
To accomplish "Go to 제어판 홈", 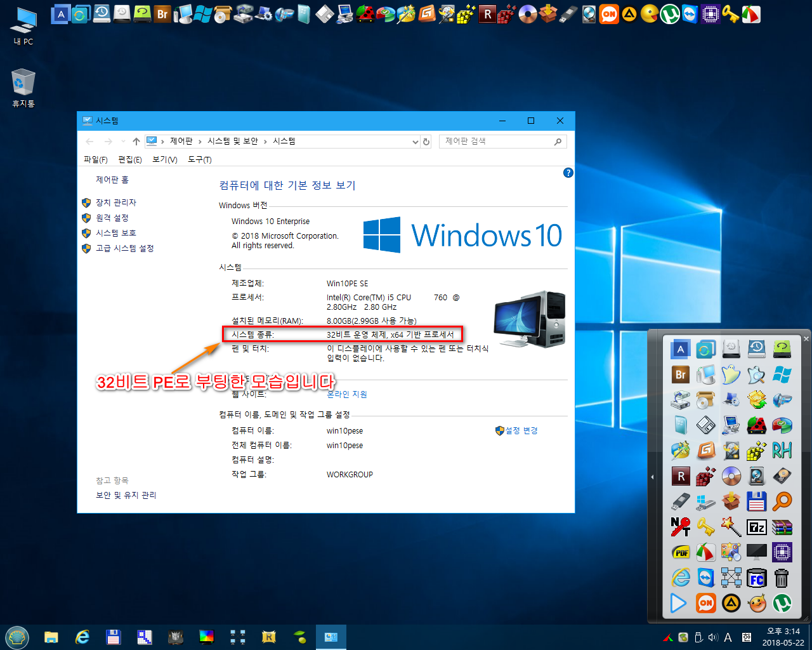I will pyautogui.click(x=112, y=180).
